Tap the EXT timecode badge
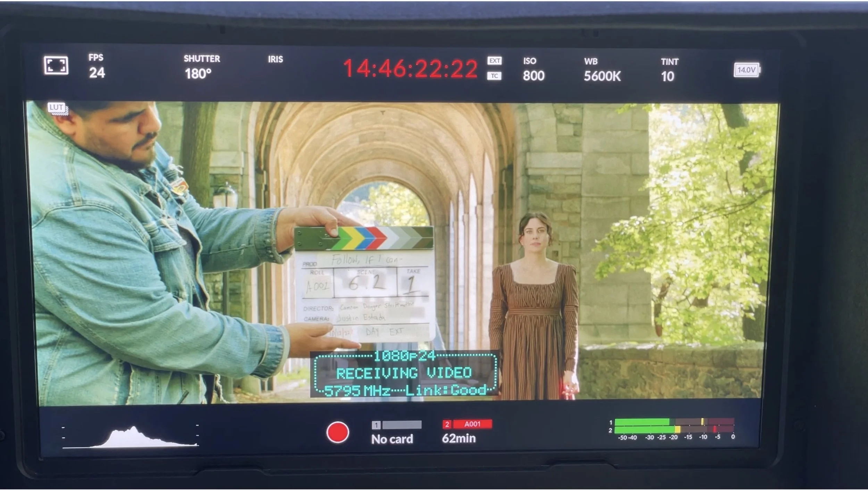The height and width of the screenshot is (490, 868). (494, 61)
